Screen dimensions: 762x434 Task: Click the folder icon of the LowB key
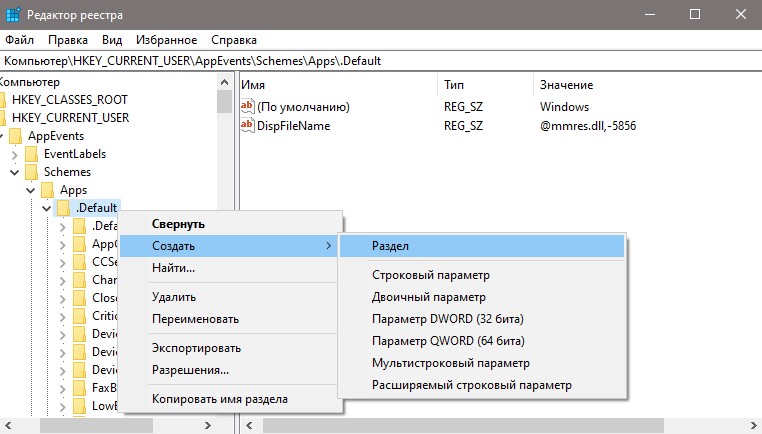pyautogui.click(x=80, y=406)
